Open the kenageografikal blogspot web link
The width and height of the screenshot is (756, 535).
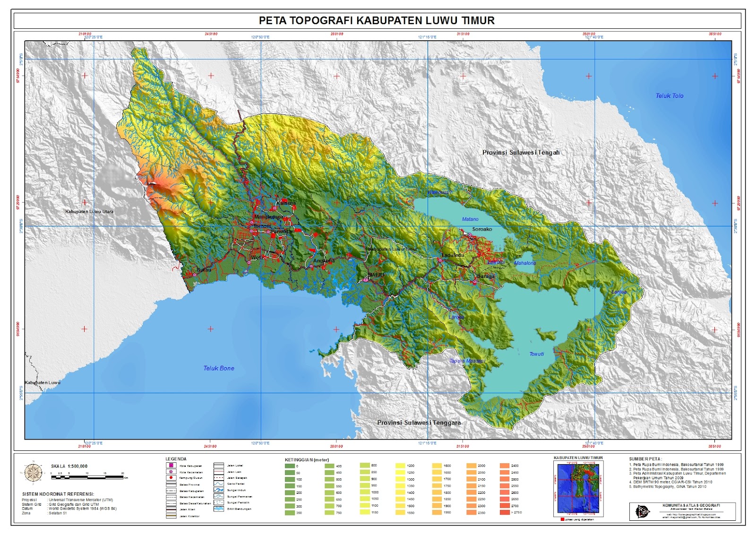click(x=691, y=514)
